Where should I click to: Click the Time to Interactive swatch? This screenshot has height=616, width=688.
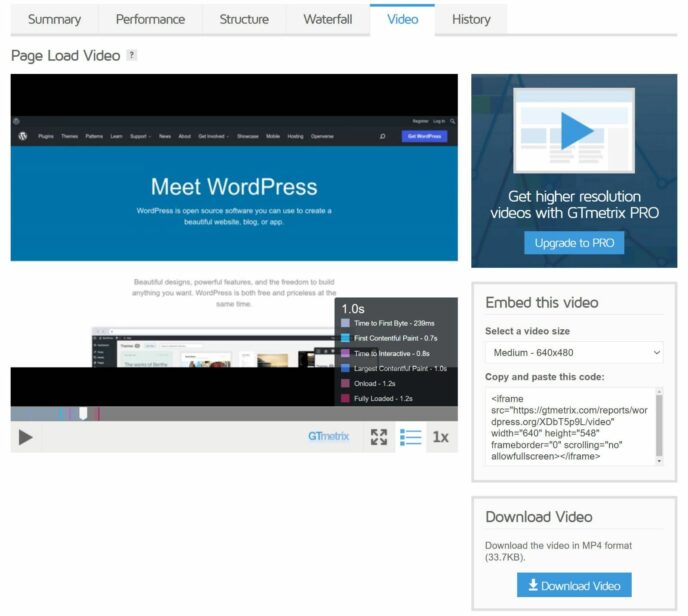tap(345, 353)
